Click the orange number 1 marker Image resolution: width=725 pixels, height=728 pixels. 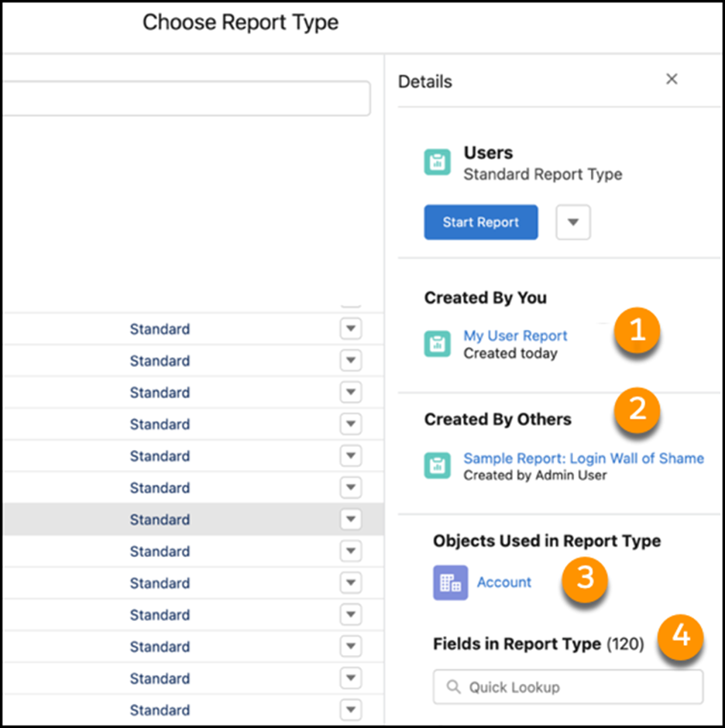tap(637, 331)
